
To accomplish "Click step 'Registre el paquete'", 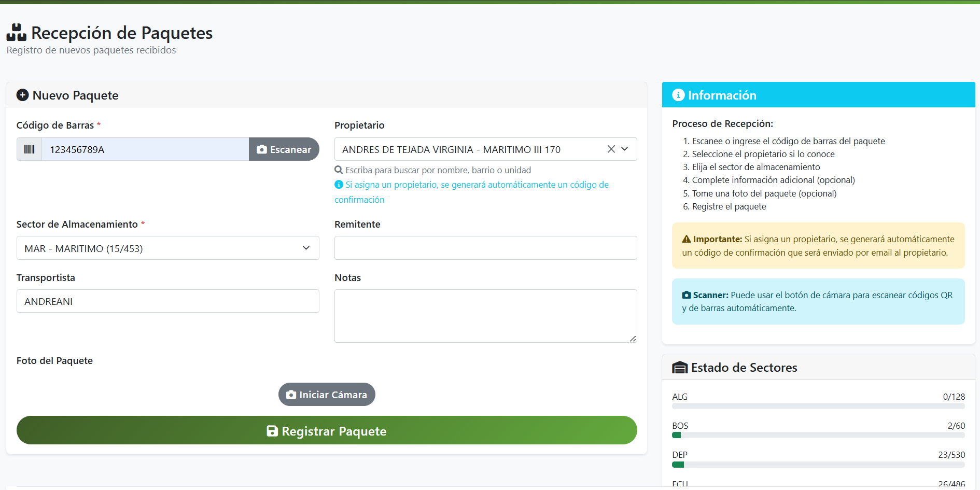I will pos(729,206).
